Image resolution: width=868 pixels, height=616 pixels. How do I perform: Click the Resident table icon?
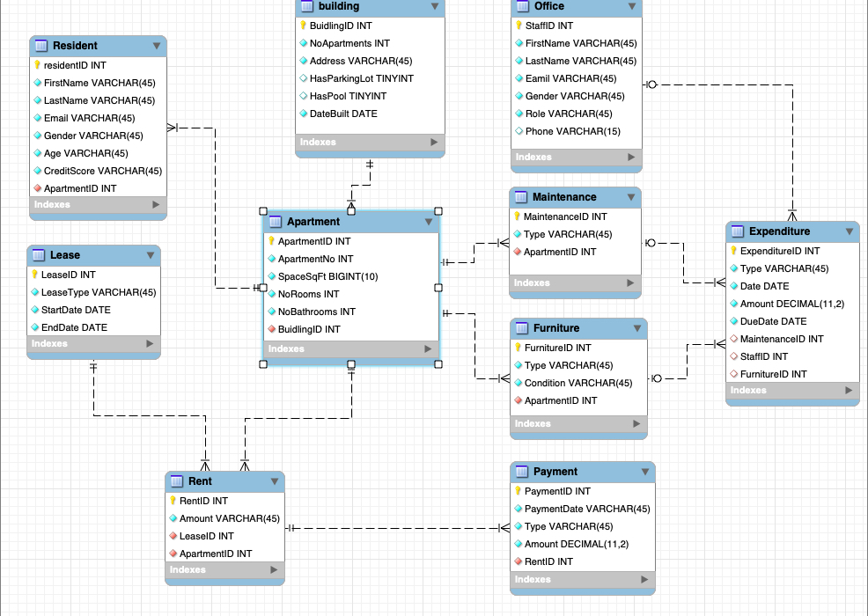pyautogui.click(x=41, y=46)
